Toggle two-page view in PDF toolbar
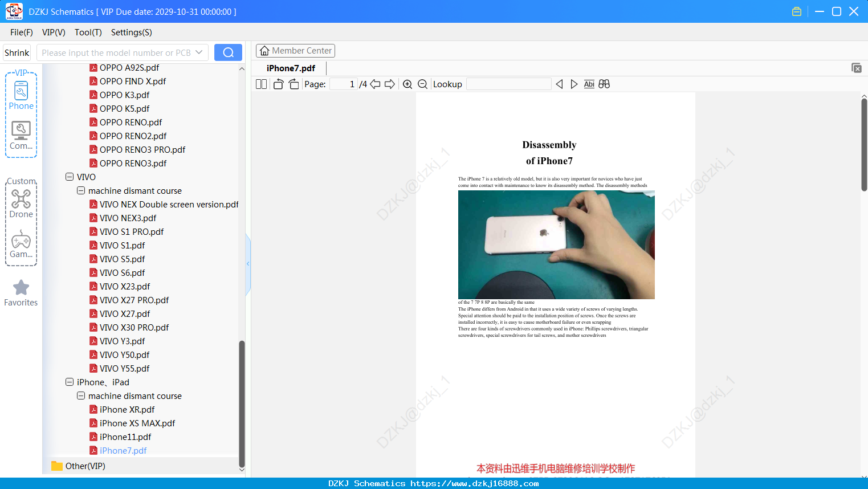Screen dimensions: 868x489 coord(261,84)
